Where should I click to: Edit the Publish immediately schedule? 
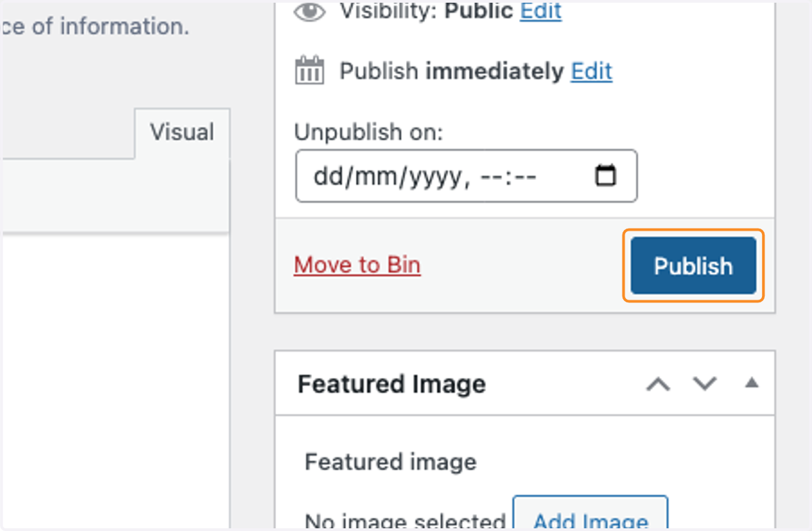point(591,71)
